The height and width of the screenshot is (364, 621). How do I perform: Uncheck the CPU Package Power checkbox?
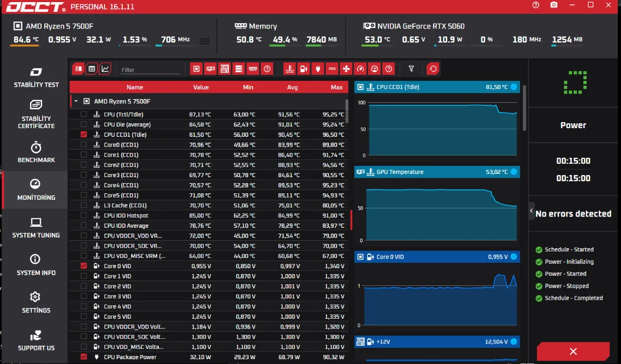point(83,356)
